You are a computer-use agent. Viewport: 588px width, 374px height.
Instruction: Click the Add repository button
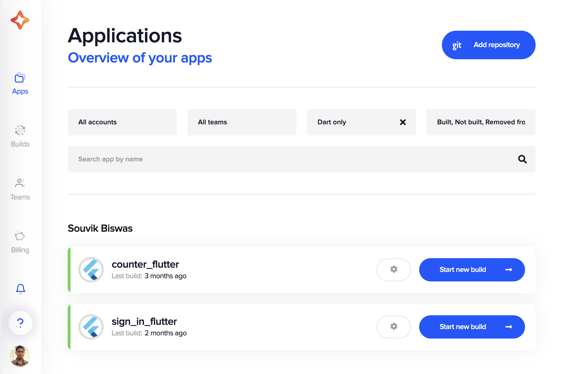489,45
